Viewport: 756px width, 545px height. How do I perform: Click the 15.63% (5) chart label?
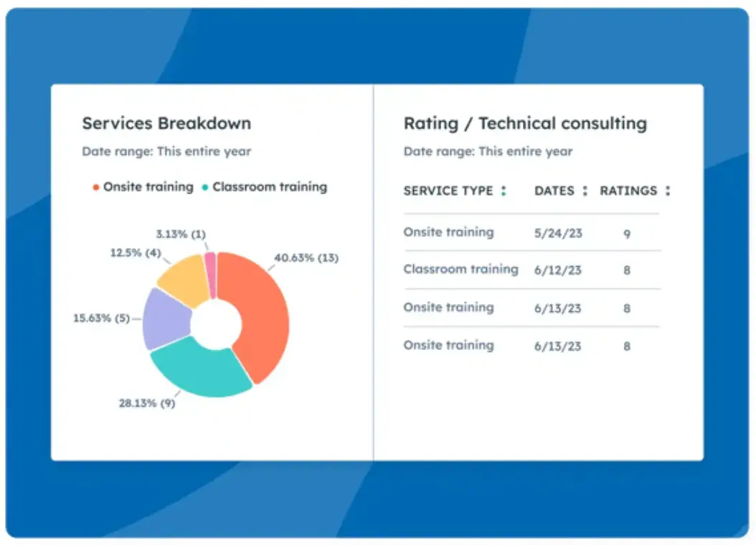tap(101, 318)
